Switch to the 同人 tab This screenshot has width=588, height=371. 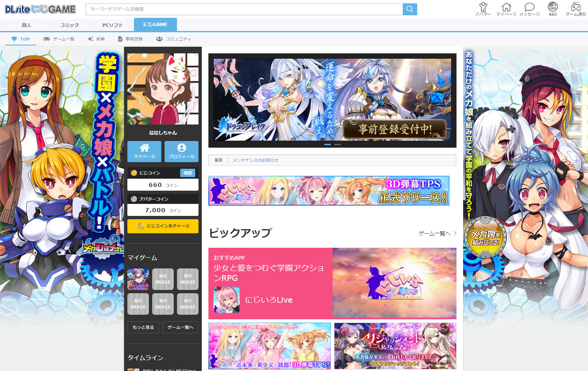[x=26, y=25]
